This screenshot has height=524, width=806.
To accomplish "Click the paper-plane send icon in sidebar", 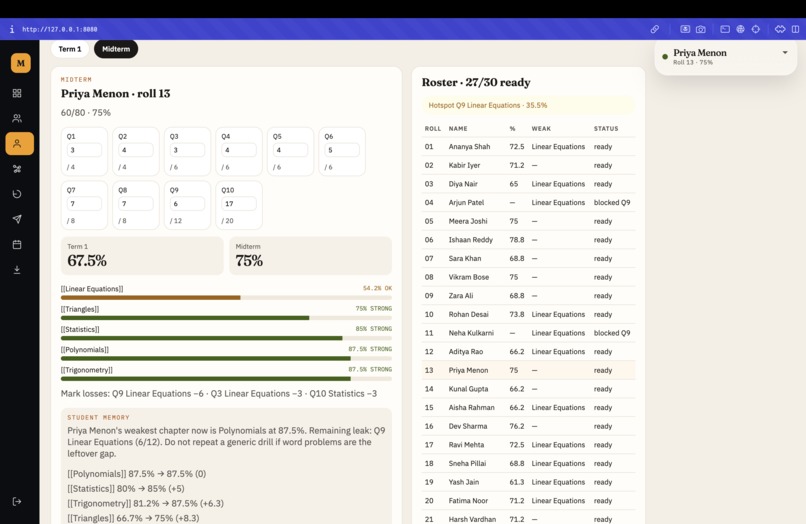I will click(x=17, y=219).
